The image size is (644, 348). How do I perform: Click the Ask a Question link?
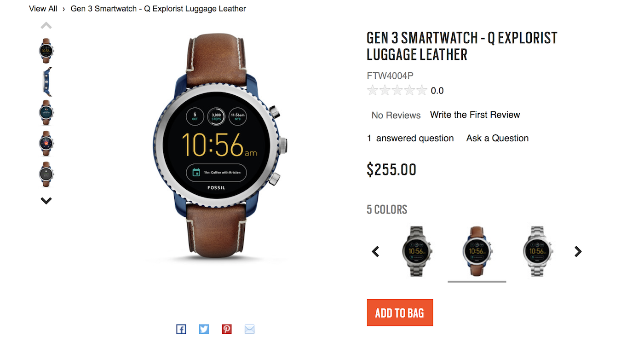pyautogui.click(x=497, y=138)
